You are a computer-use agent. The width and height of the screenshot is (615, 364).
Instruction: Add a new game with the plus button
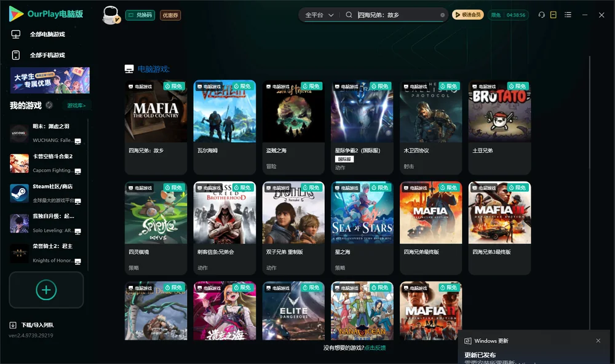[46, 290]
